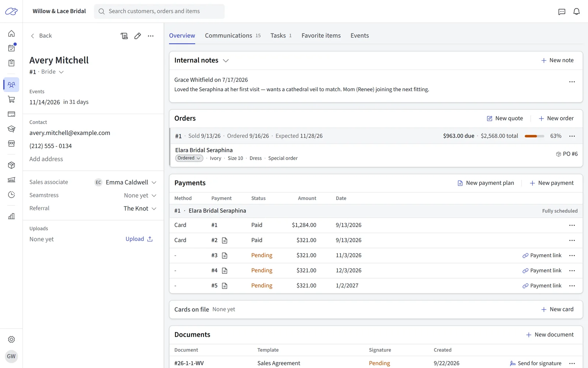Open the storefront icon in the sidebar

pos(11,144)
